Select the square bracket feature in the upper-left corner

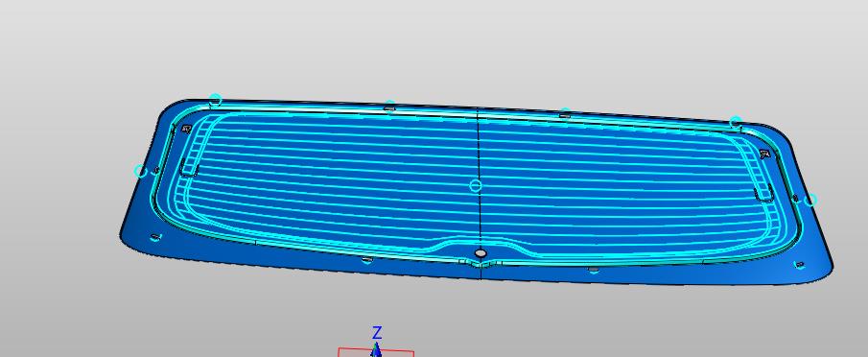[186, 129]
